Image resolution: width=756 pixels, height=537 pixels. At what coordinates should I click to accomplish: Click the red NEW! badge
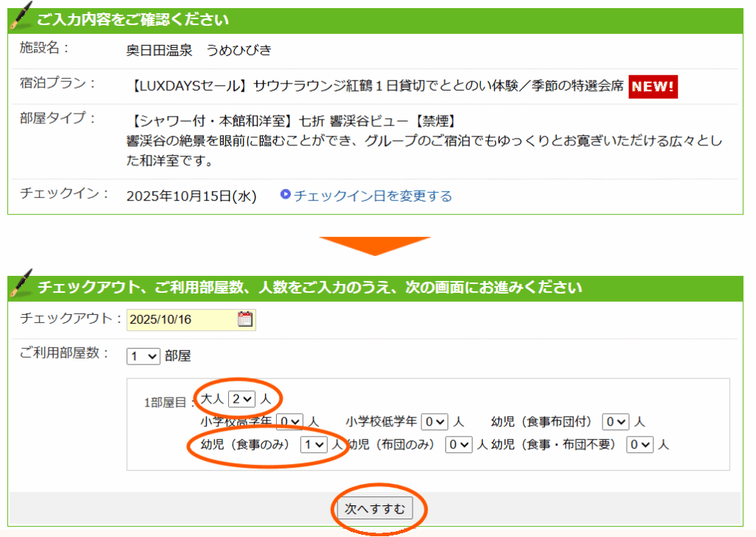click(x=653, y=86)
